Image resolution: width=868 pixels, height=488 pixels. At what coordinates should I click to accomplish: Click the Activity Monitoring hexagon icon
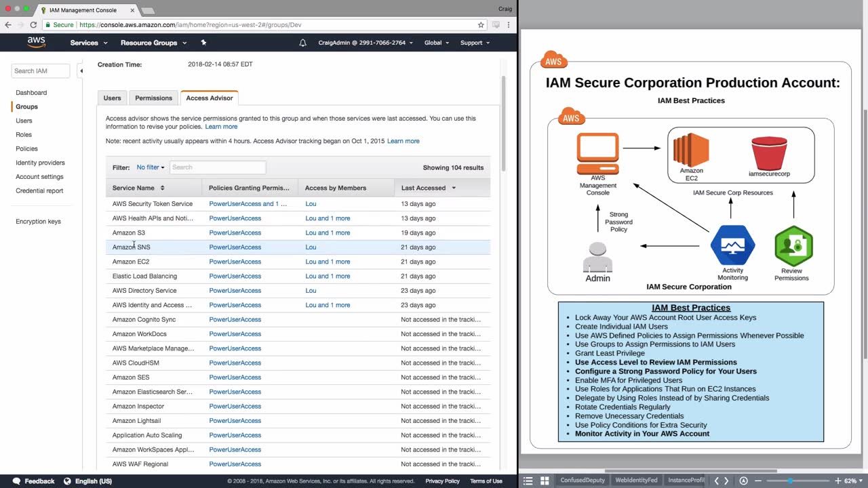[732, 245]
